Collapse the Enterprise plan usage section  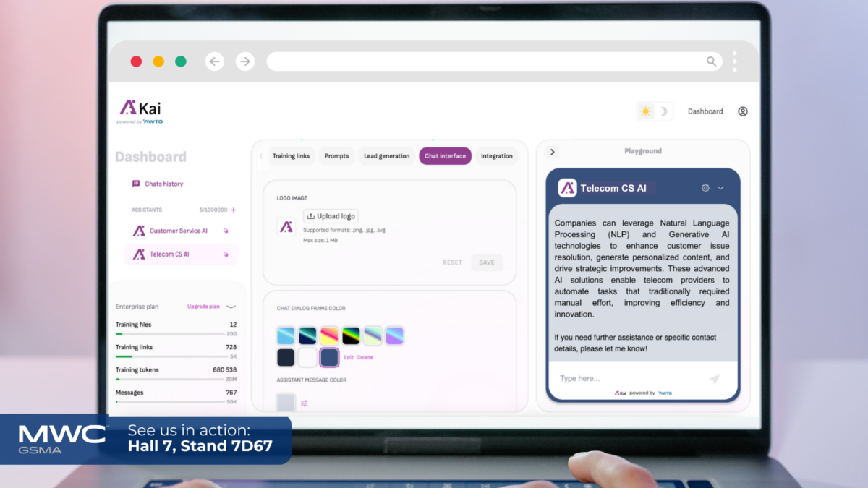coord(231,307)
